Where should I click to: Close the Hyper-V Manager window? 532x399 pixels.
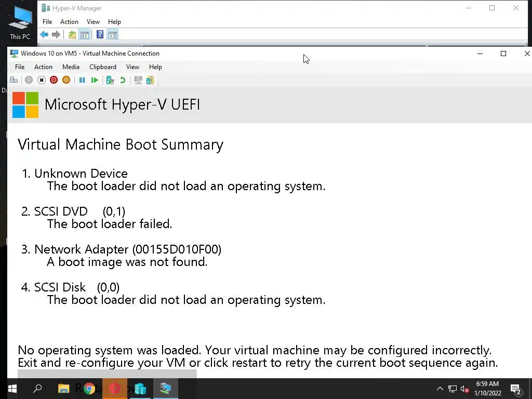(x=516, y=8)
